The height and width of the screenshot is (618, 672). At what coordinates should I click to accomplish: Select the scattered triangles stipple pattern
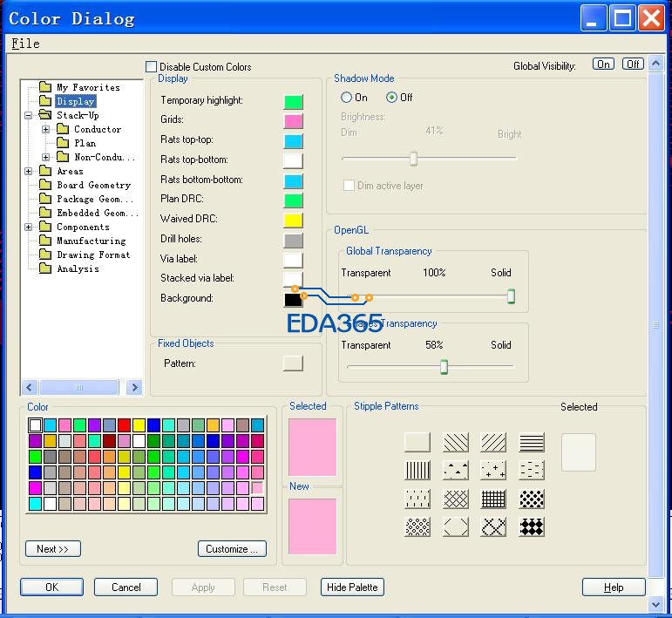(x=456, y=470)
